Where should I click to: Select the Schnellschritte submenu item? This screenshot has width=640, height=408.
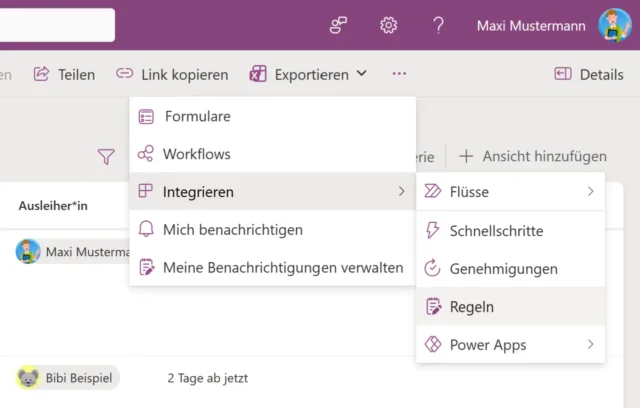[x=510, y=231]
